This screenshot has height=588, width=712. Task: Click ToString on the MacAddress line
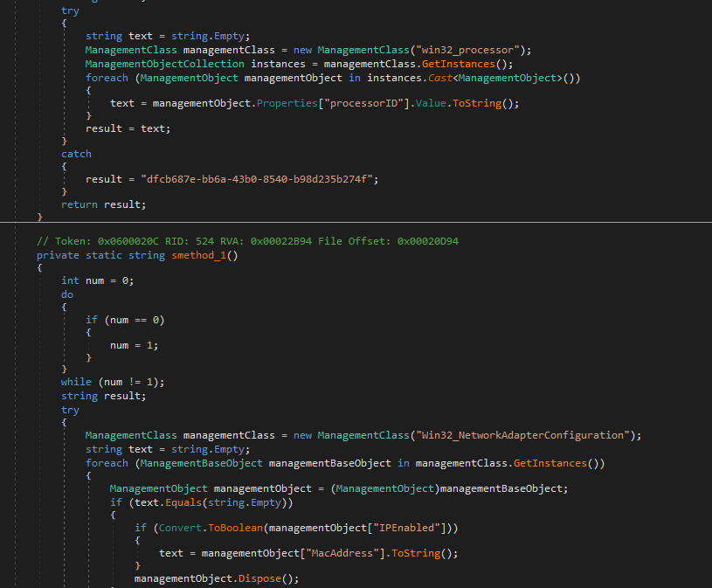(416, 553)
